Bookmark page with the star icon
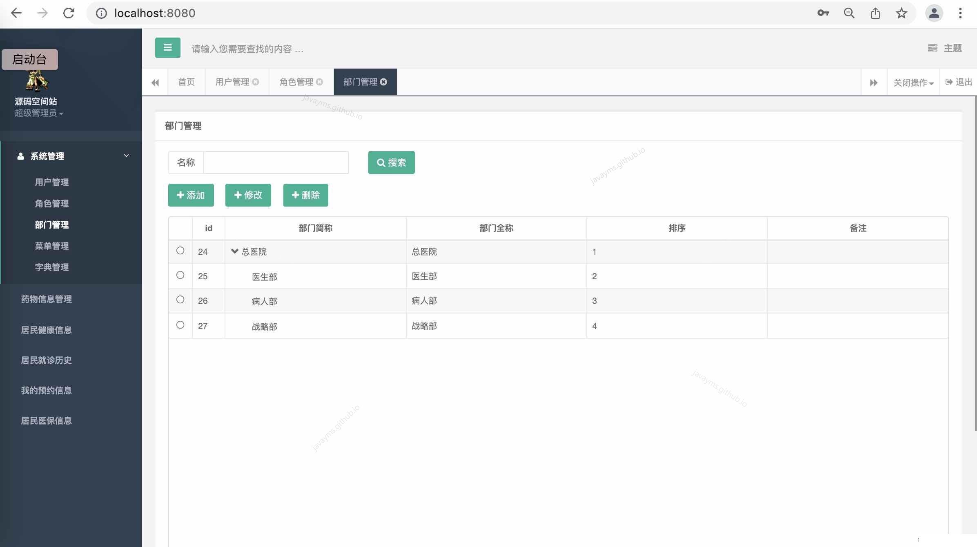The height and width of the screenshot is (547, 980). (901, 13)
